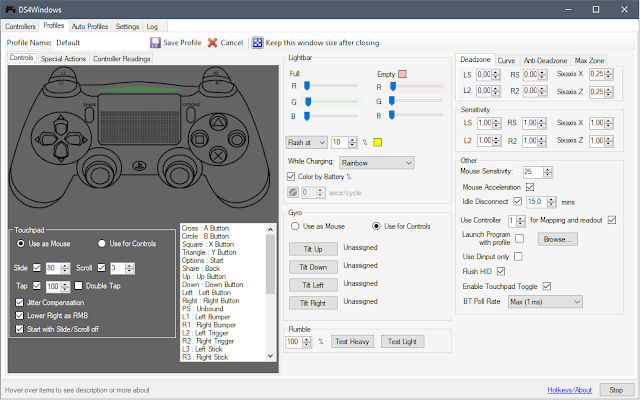Click the red Cancel X icon

point(212,43)
